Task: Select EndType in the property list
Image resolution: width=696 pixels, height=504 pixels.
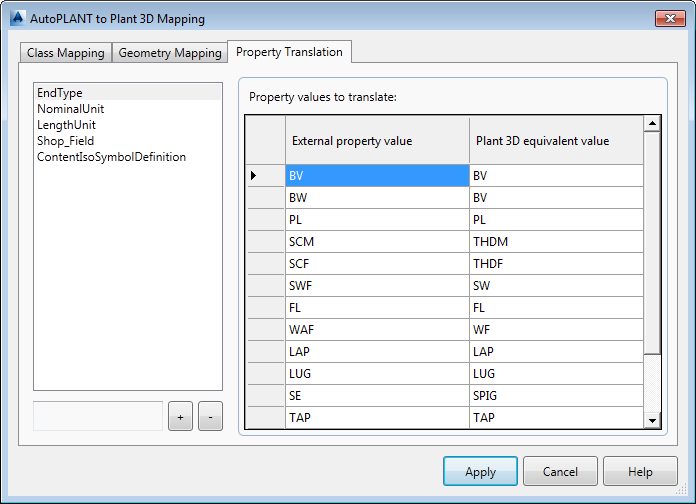Action: (128, 93)
